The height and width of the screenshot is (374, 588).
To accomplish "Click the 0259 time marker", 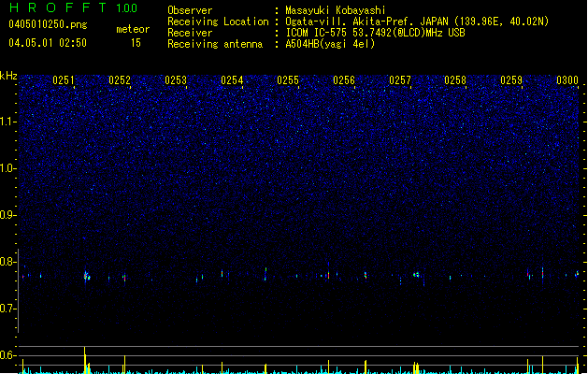I will [511, 80].
